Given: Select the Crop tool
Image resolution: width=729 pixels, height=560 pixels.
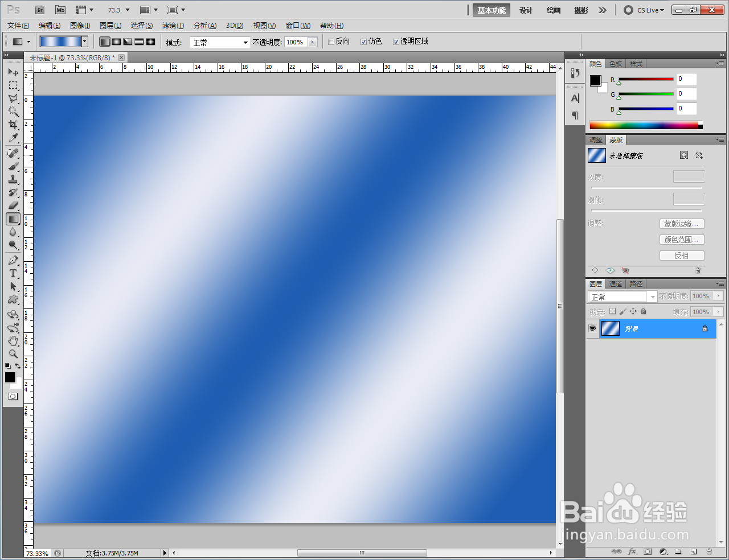Looking at the screenshot, I should (x=13, y=125).
